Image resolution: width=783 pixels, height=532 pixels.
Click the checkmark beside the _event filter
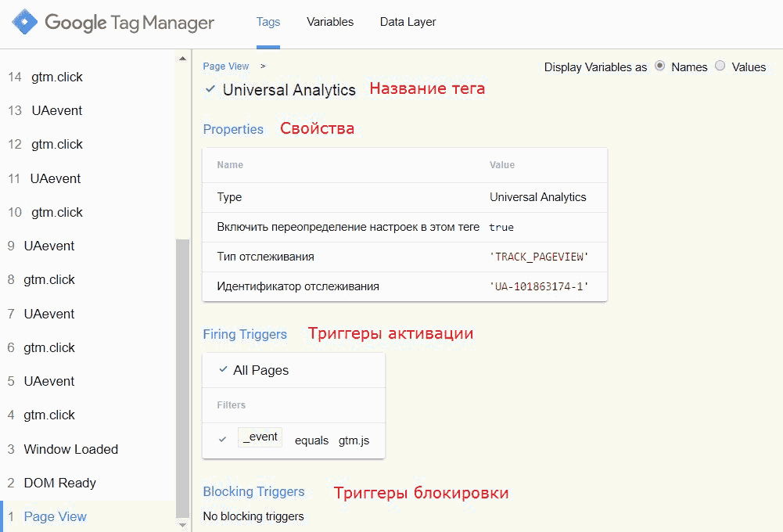tap(223, 440)
